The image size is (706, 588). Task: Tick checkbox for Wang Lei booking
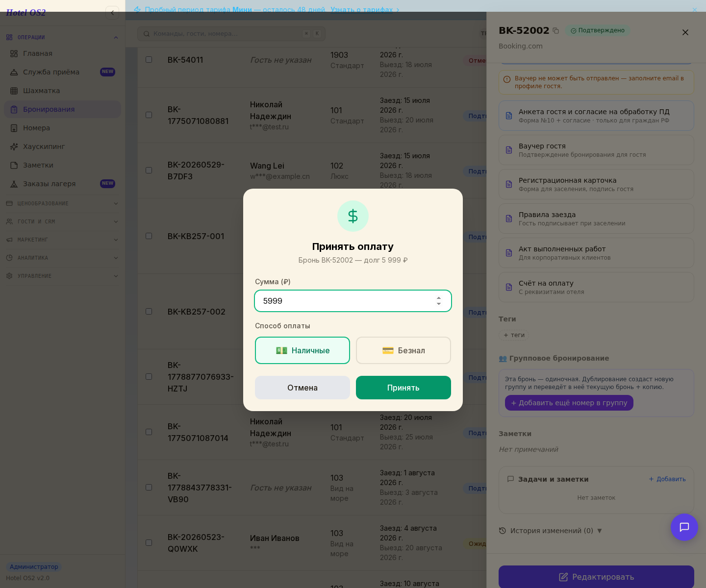pos(149,170)
